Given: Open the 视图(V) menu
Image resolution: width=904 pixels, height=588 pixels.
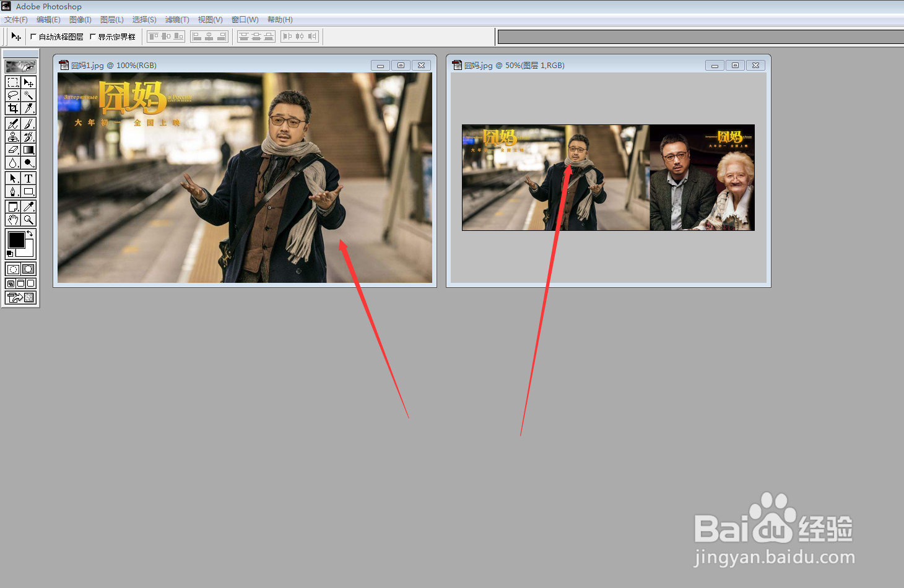Looking at the screenshot, I should [x=211, y=20].
